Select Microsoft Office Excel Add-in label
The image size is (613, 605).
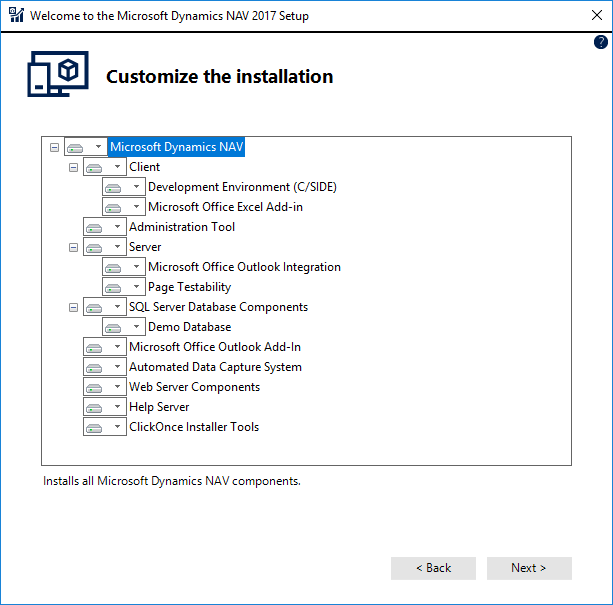pos(225,207)
